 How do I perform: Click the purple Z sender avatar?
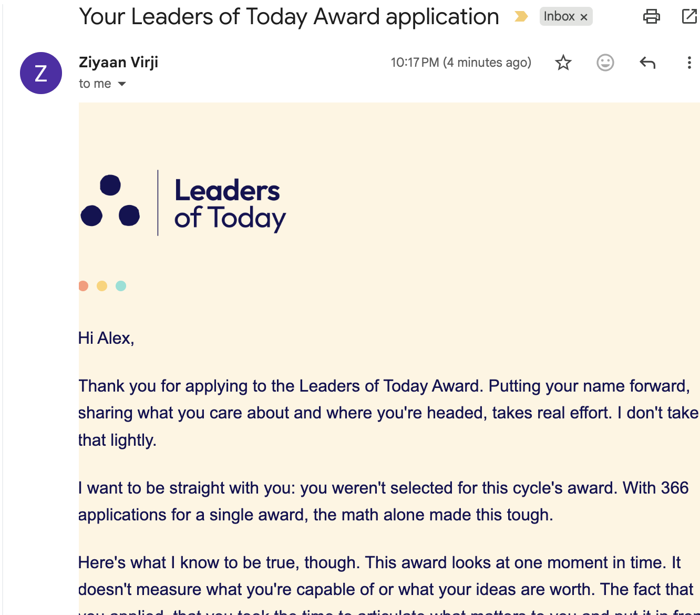(41, 73)
